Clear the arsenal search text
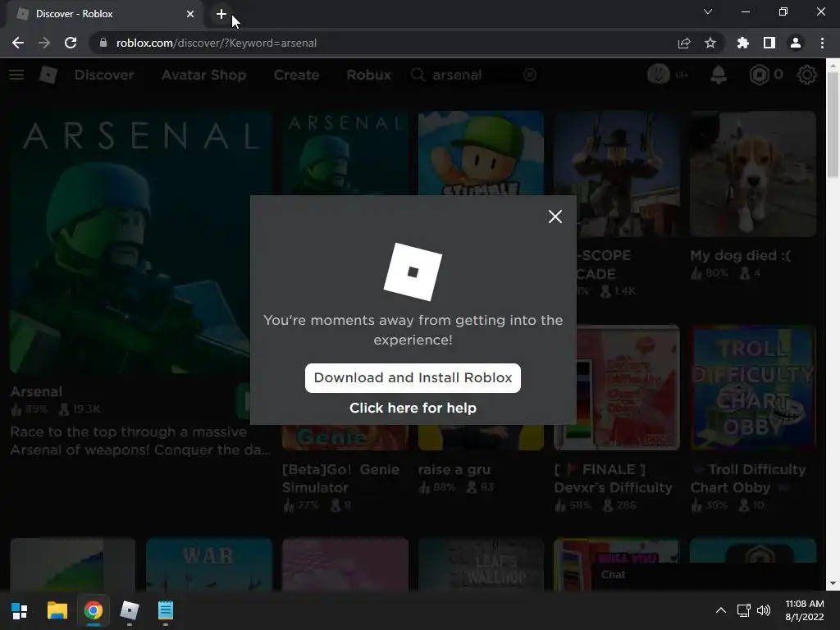 pyautogui.click(x=529, y=75)
